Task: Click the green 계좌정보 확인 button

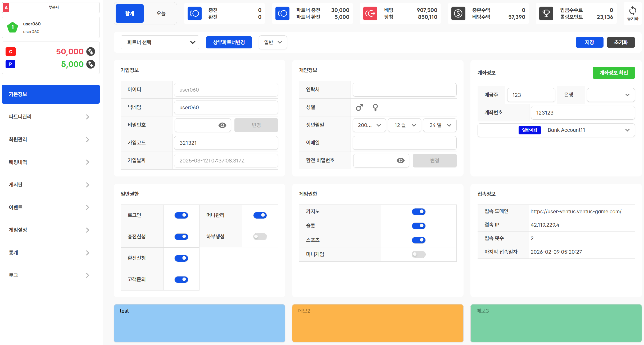Action: [x=614, y=73]
